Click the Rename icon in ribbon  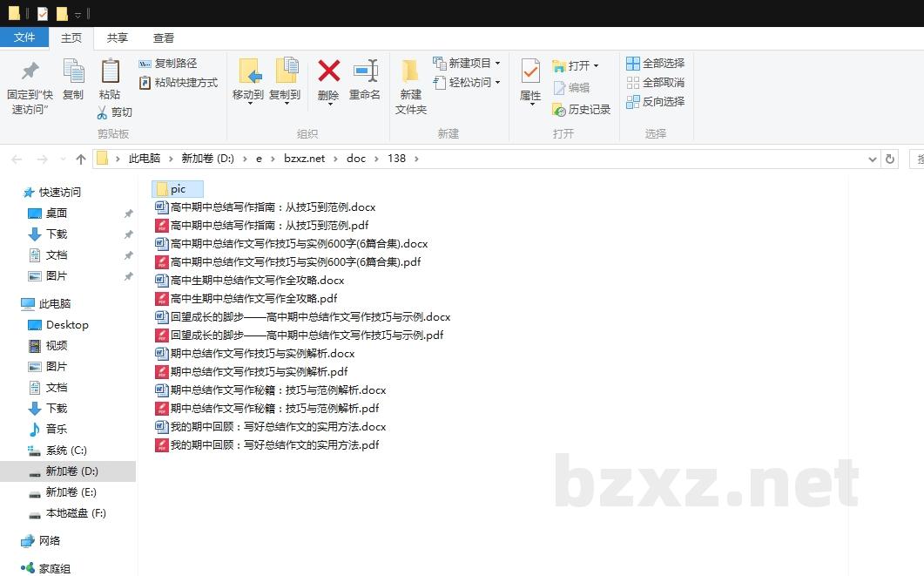point(365,71)
